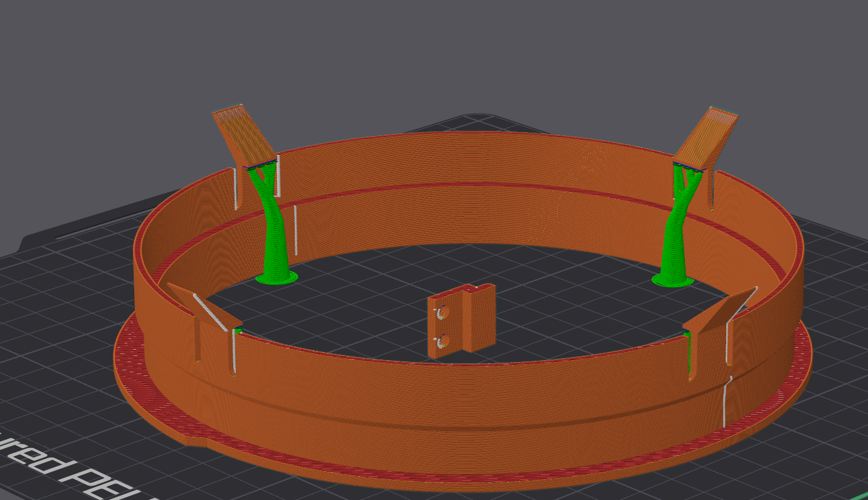Select the angled tab atop the right tree support
The height and width of the screenshot is (500, 868).
(x=705, y=138)
